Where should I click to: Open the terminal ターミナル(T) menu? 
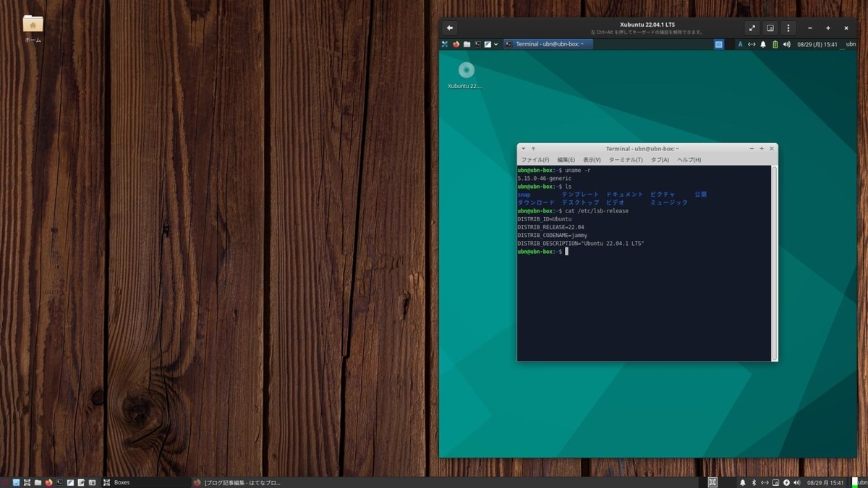(x=626, y=160)
